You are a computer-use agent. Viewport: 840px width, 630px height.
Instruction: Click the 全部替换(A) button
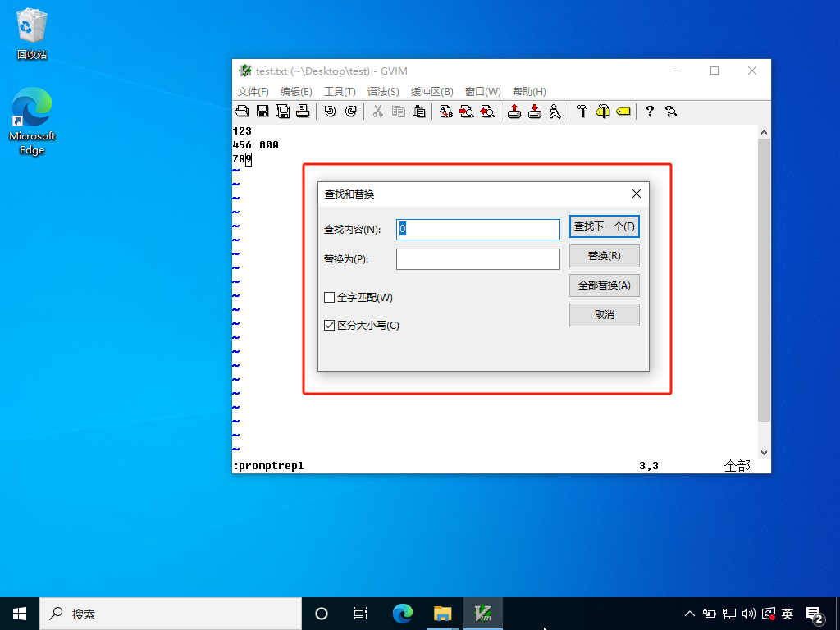pos(604,285)
